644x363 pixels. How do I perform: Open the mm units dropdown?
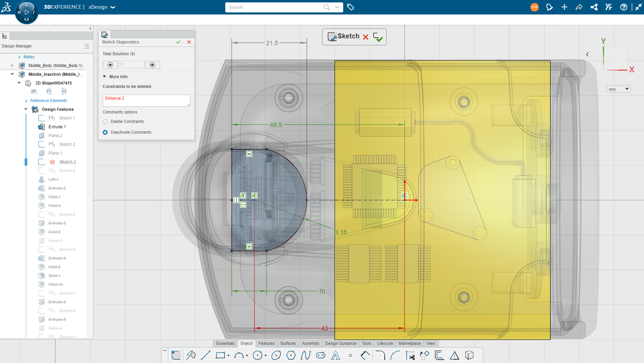click(618, 89)
